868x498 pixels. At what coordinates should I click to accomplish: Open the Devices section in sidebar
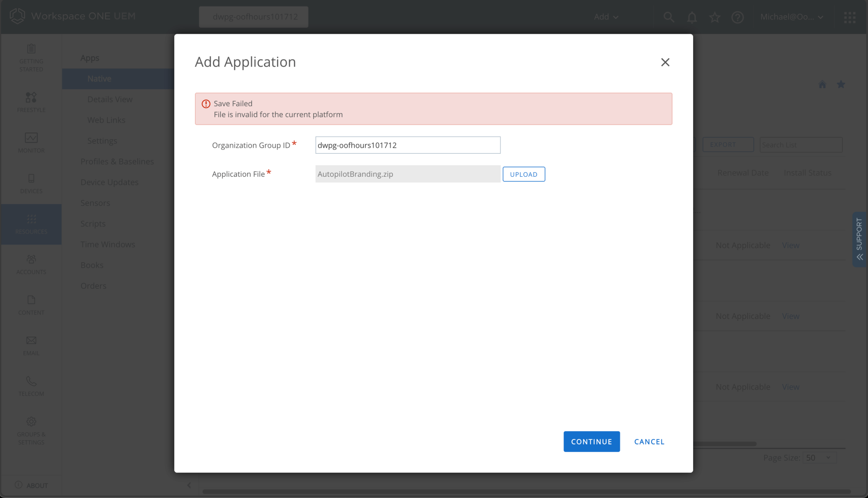point(31,183)
